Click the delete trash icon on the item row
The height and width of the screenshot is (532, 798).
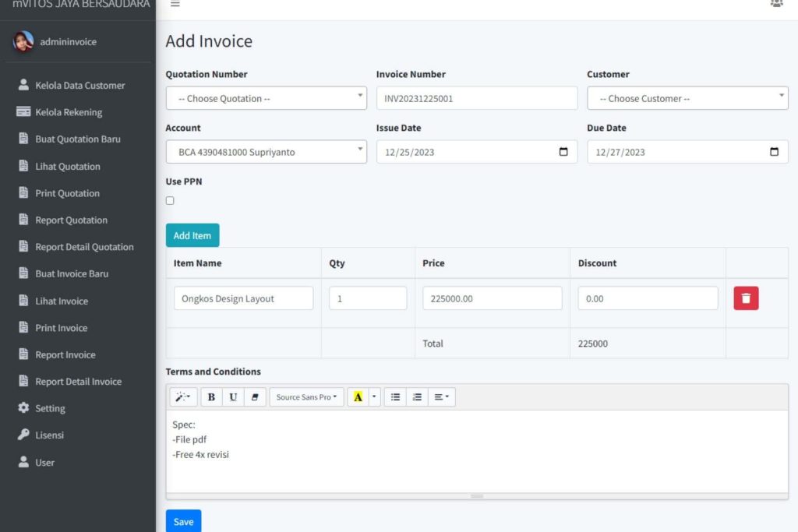coord(745,298)
